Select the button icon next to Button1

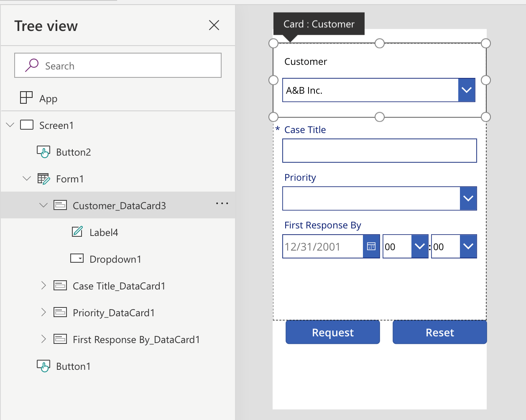(x=44, y=366)
